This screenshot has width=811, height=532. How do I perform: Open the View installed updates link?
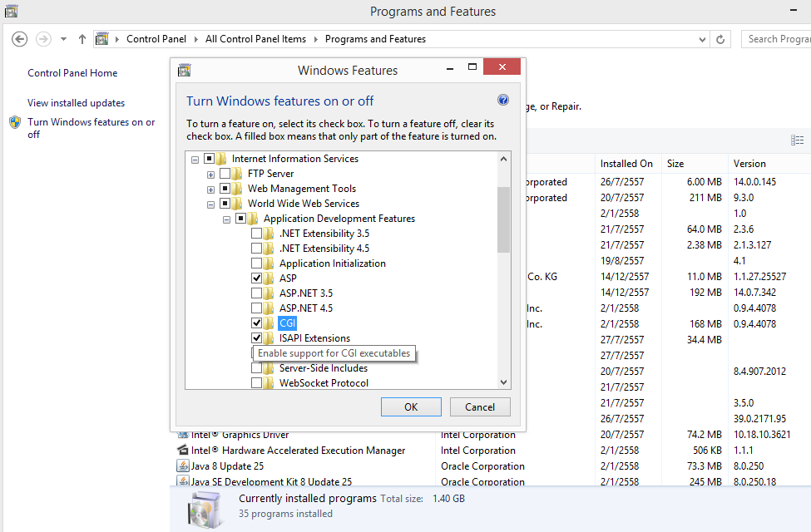(76, 103)
